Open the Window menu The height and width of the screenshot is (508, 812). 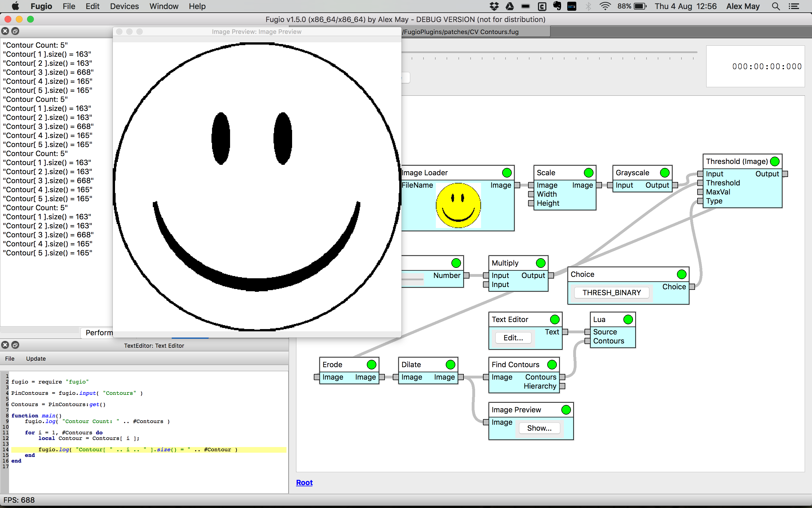click(164, 6)
